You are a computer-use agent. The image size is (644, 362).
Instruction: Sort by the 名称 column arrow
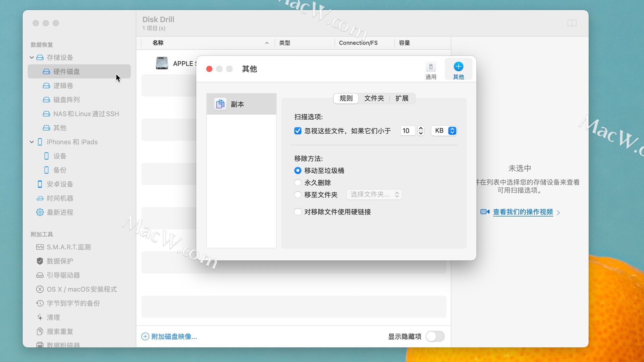point(267,43)
